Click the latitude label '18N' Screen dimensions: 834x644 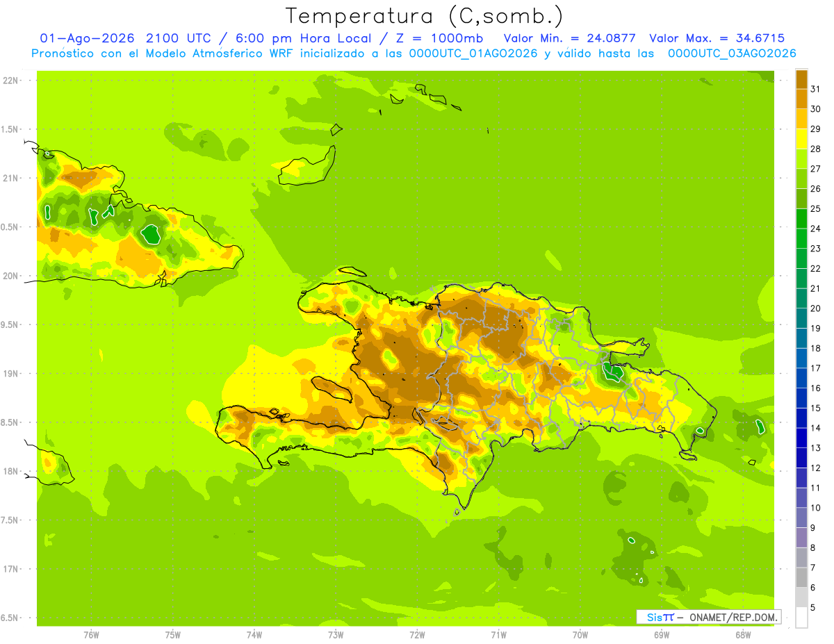pos(11,471)
